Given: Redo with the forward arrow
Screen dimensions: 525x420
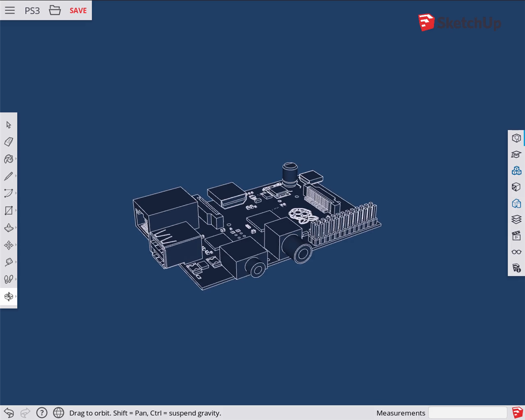Looking at the screenshot, I should [26, 413].
